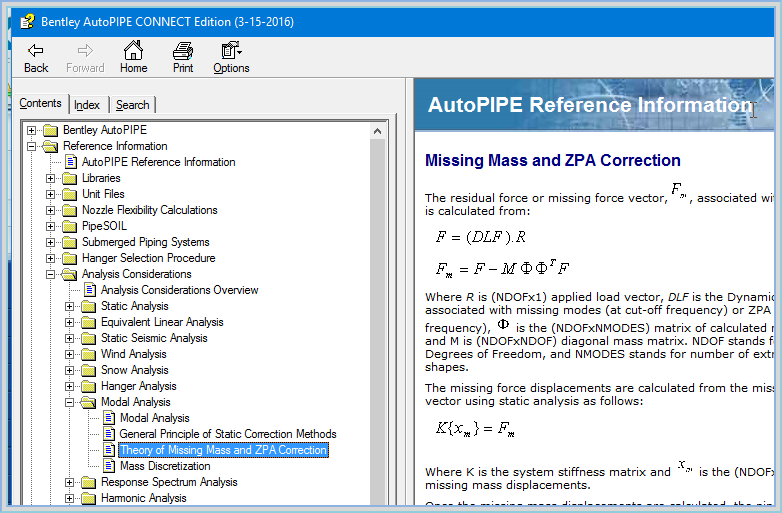782x513 pixels.
Task: Click the Libraries folder icon
Action: point(69,178)
